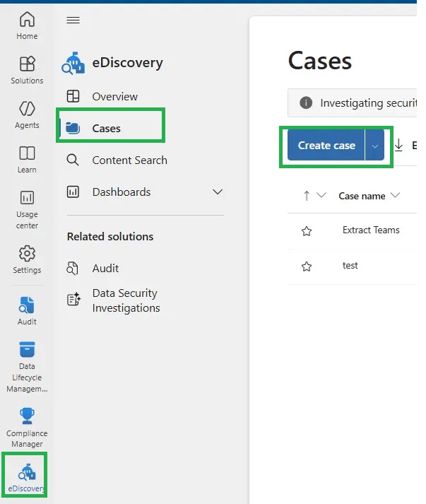Click the download arrow export icon
This screenshot has height=504, width=426.
pyautogui.click(x=398, y=145)
